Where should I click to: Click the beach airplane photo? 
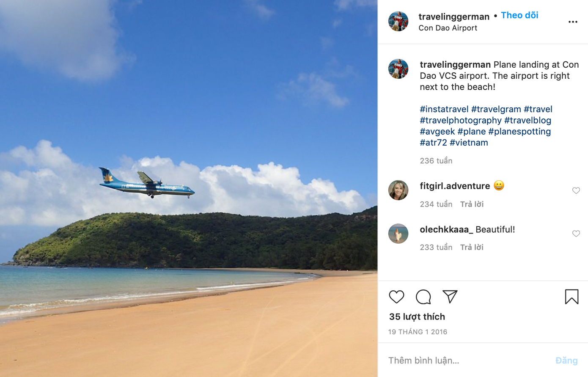[x=189, y=188]
